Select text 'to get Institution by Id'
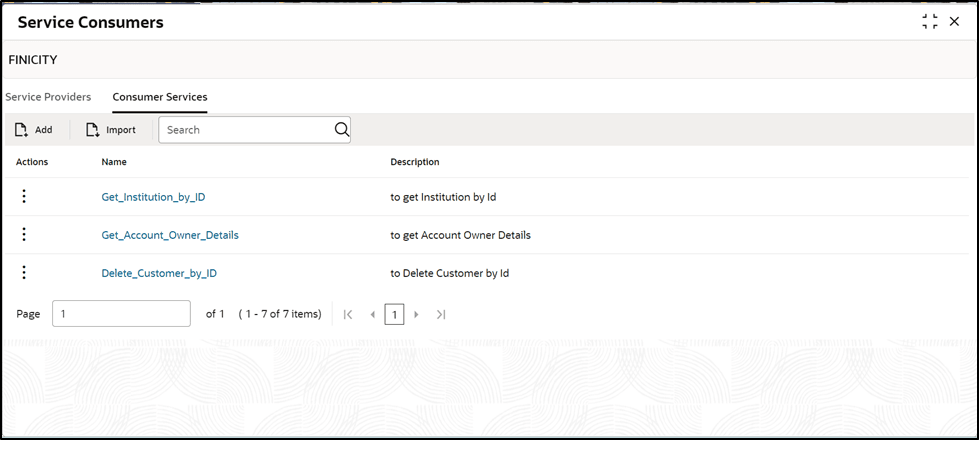 443,197
